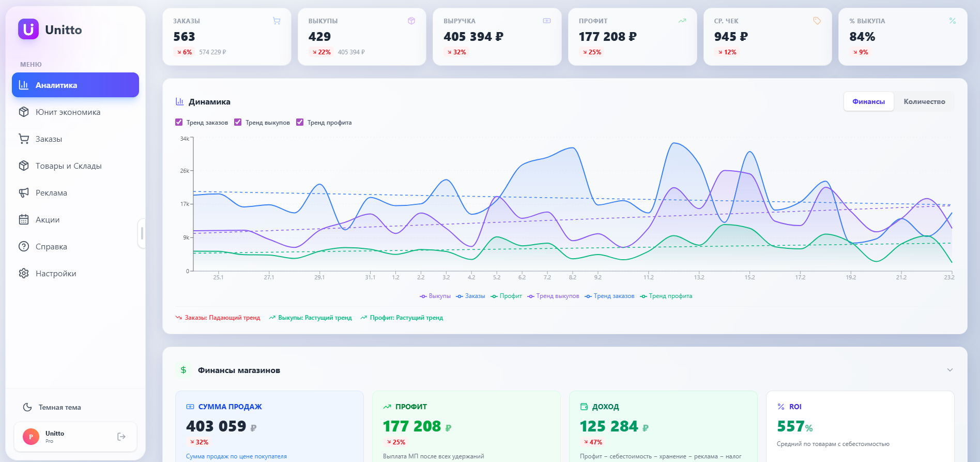
Task: Uncheck the Тренд выкупов checkbox
Action: coord(238,123)
